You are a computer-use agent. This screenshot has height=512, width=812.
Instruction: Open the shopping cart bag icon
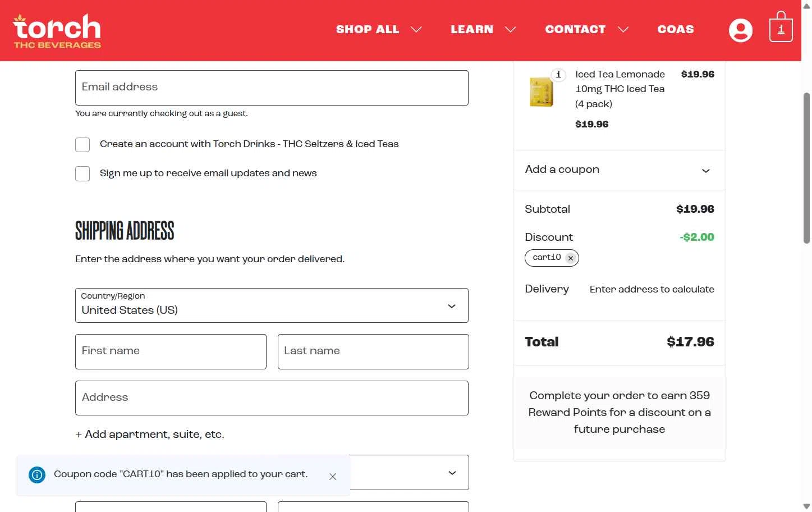(781, 27)
